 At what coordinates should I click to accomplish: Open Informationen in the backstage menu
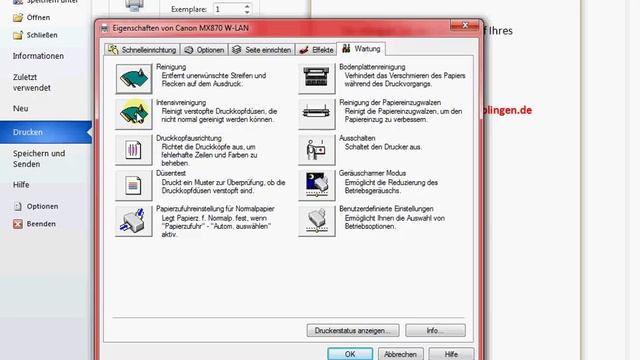click(38, 56)
